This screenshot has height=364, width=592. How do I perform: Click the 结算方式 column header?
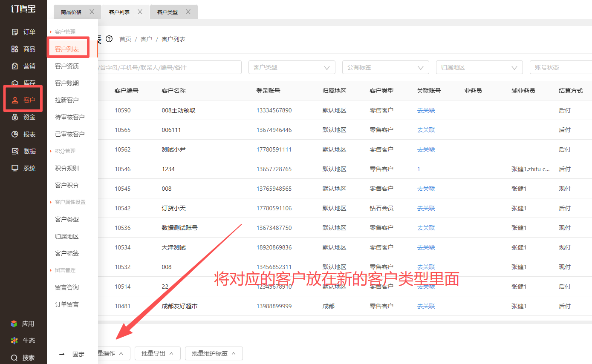point(571,91)
